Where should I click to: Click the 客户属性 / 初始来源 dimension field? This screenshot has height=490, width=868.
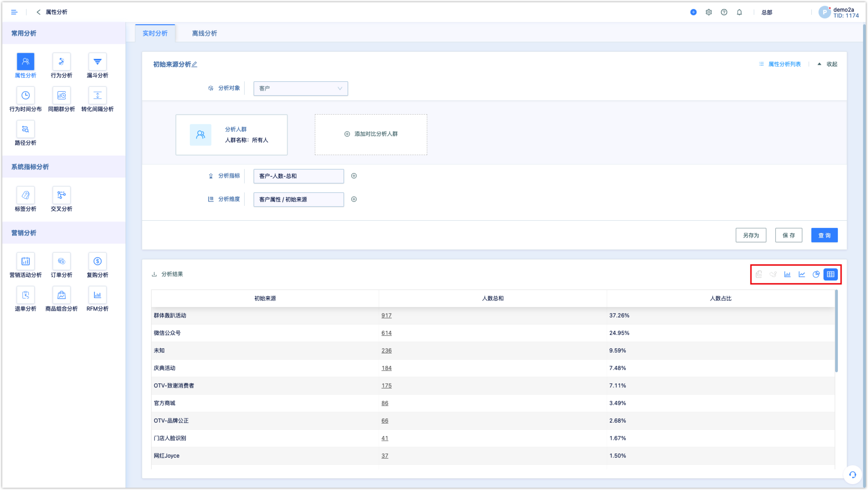(299, 199)
